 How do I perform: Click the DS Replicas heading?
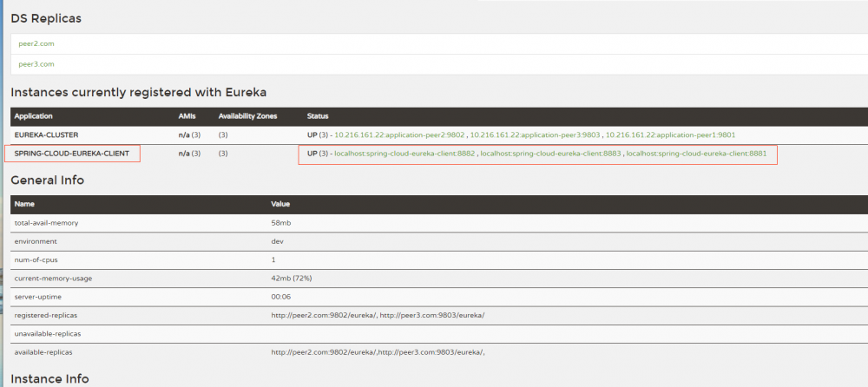point(46,19)
